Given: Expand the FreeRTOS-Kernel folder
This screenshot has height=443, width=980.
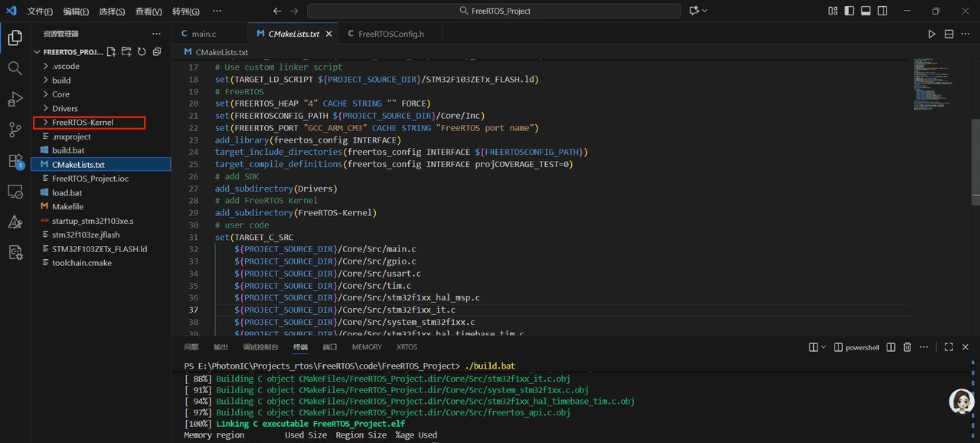Looking at the screenshot, I should coord(82,123).
